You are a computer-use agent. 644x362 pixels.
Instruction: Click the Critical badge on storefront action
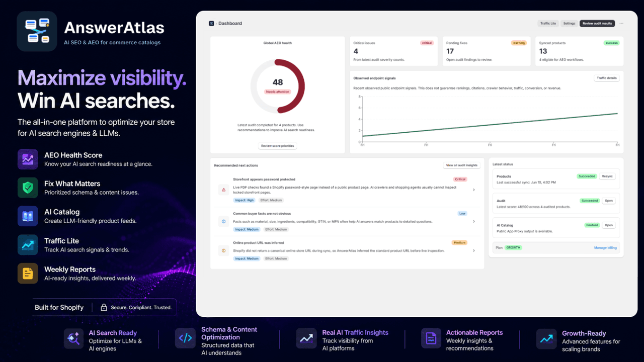pos(460,179)
